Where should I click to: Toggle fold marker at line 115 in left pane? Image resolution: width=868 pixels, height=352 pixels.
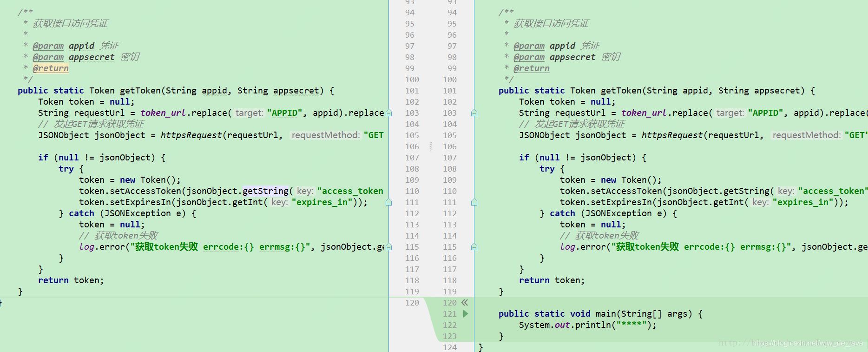tap(388, 247)
